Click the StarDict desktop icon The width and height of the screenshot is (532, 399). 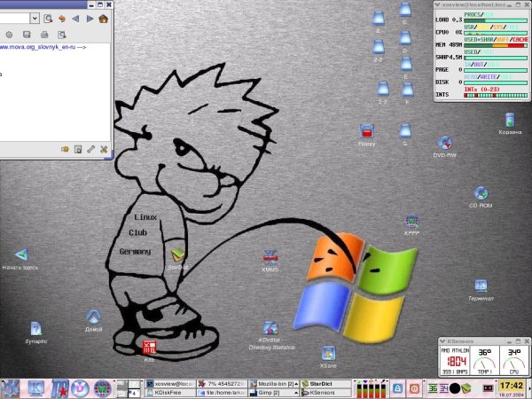pos(178,256)
